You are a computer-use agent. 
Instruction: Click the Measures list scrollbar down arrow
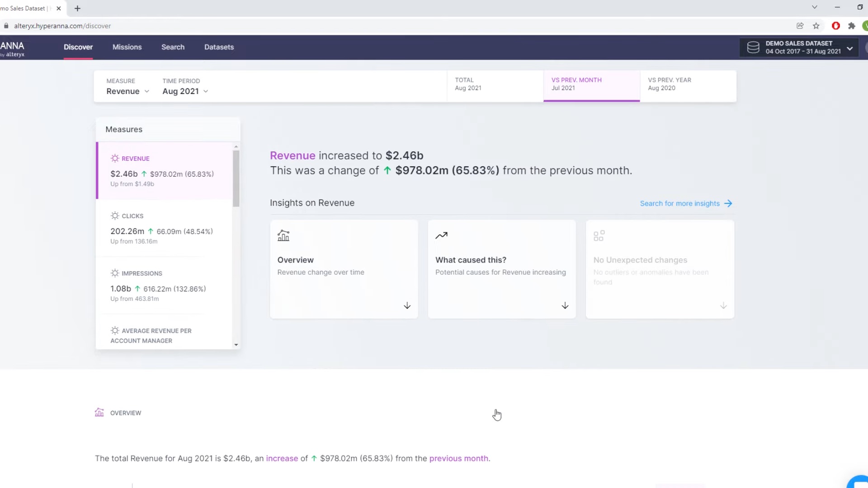[236, 345]
